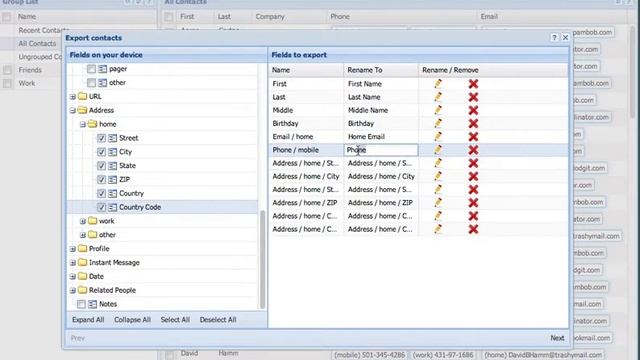Viewport: 640px width, 360px height.
Task: Click the Related People folder icon
Action: (x=82, y=290)
